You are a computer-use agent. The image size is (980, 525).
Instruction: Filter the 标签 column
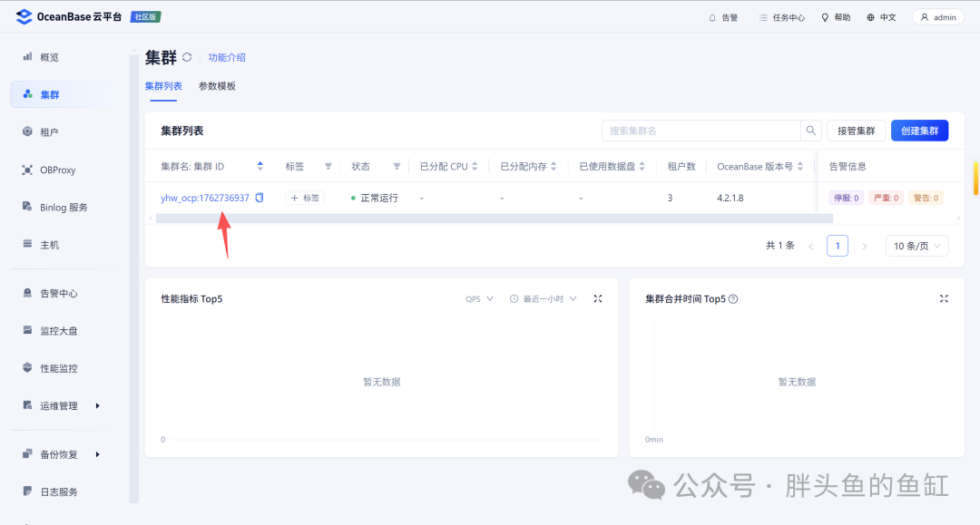(328, 167)
